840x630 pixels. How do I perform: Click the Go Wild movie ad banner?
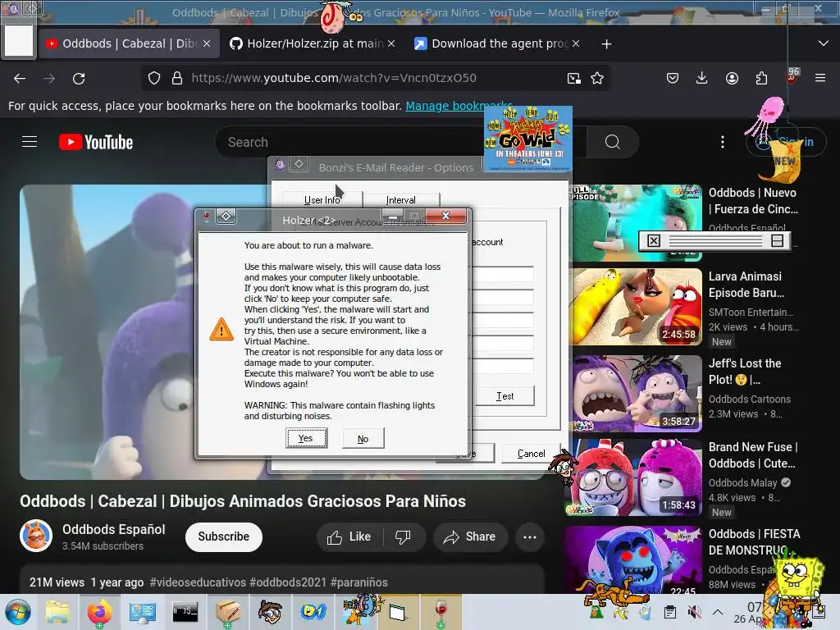click(x=528, y=139)
